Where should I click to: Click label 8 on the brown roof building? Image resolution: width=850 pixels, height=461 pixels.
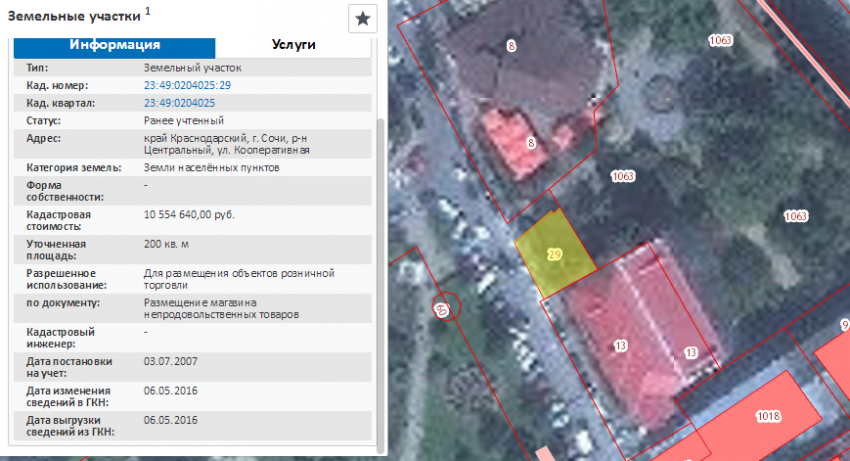click(511, 46)
